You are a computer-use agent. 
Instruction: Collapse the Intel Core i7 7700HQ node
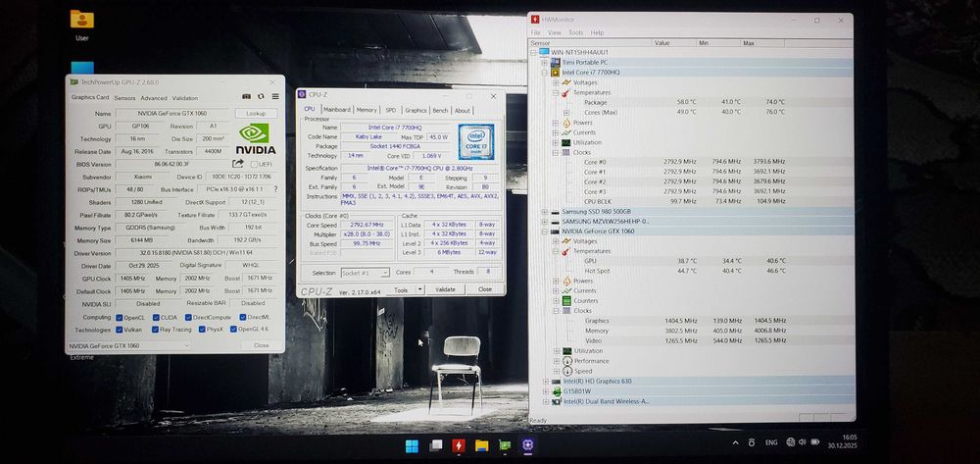544,73
